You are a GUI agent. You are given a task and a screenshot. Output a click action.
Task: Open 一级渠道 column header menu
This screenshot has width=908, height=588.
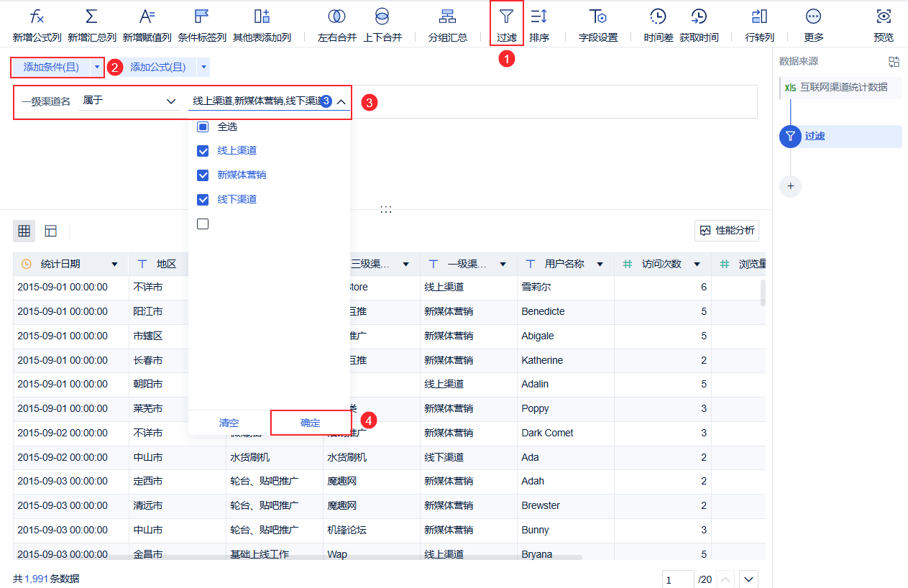[x=503, y=265]
